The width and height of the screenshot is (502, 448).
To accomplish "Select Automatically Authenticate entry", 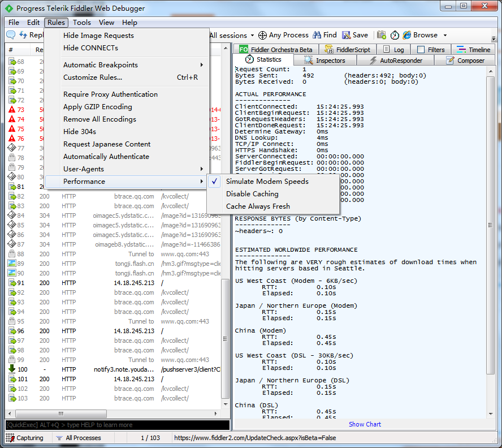I will (x=126, y=157).
